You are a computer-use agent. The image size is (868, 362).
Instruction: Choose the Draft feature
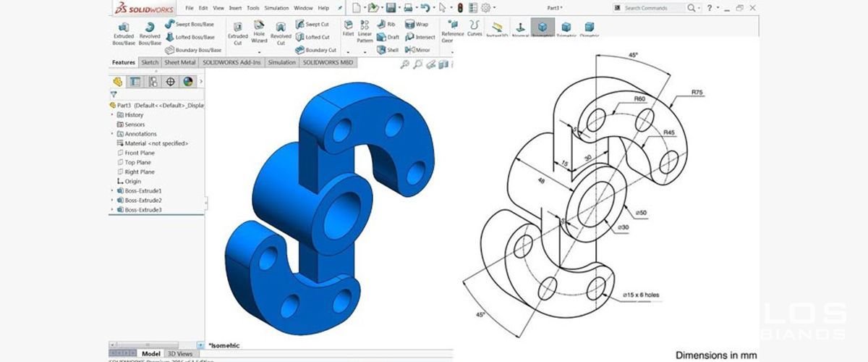click(x=388, y=37)
